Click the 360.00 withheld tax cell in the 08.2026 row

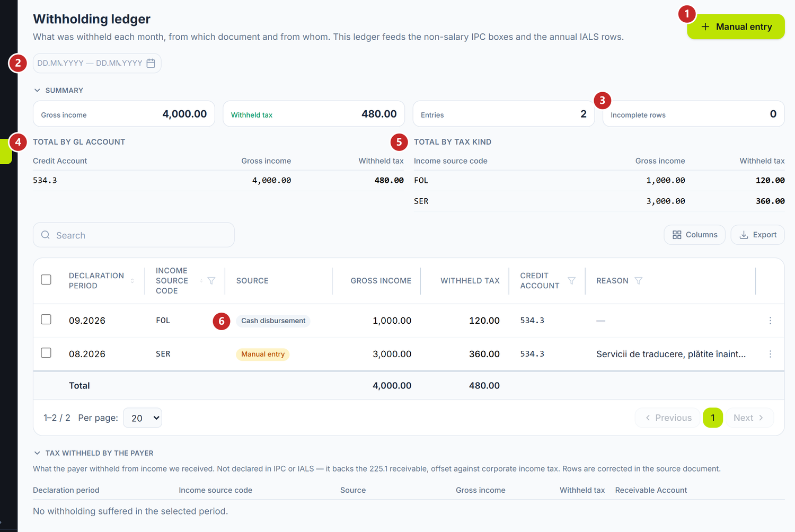(484, 354)
